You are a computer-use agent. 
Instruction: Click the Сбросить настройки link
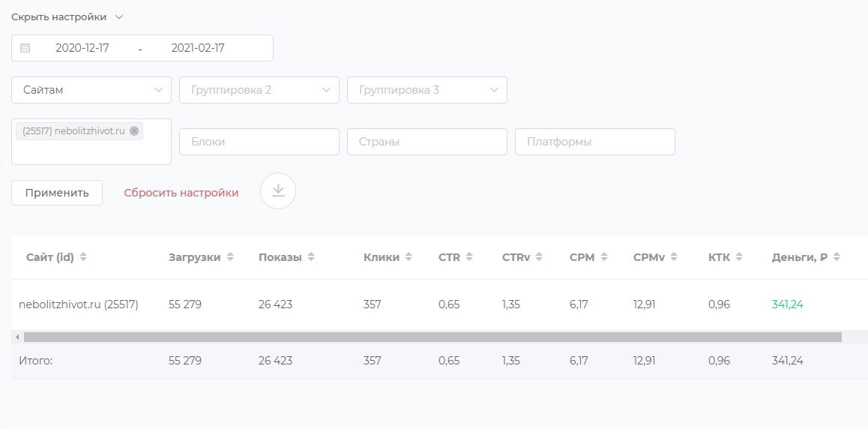[181, 193]
